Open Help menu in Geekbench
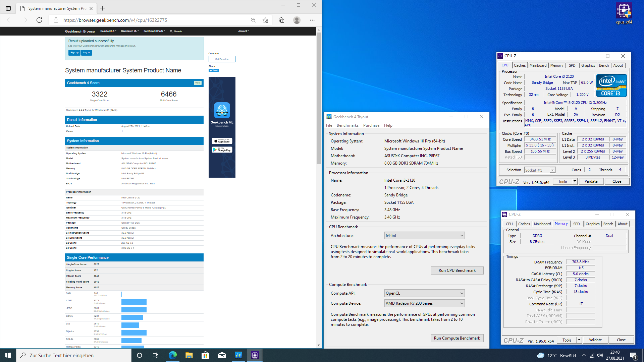Screen dimensions: 644x362 [x=388, y=125]
